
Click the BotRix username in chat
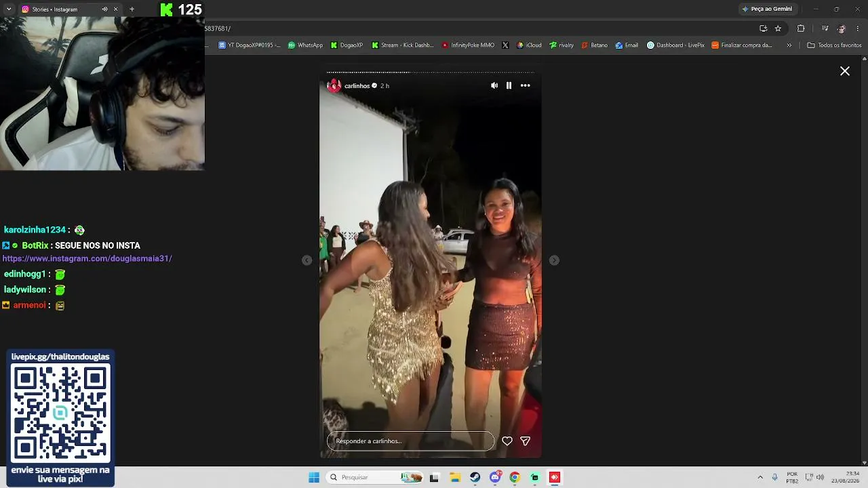click(35, 245)
